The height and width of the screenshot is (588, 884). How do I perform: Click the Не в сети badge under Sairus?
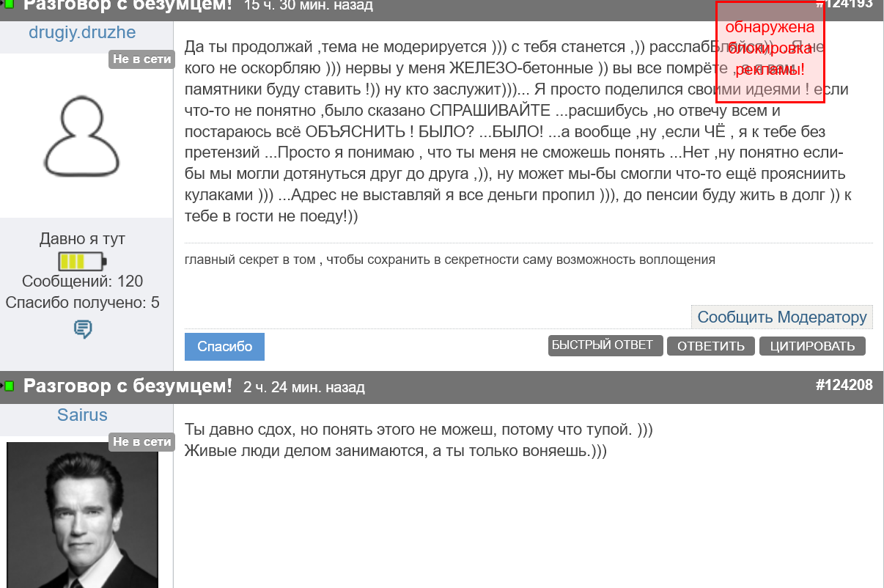(141, 441)
